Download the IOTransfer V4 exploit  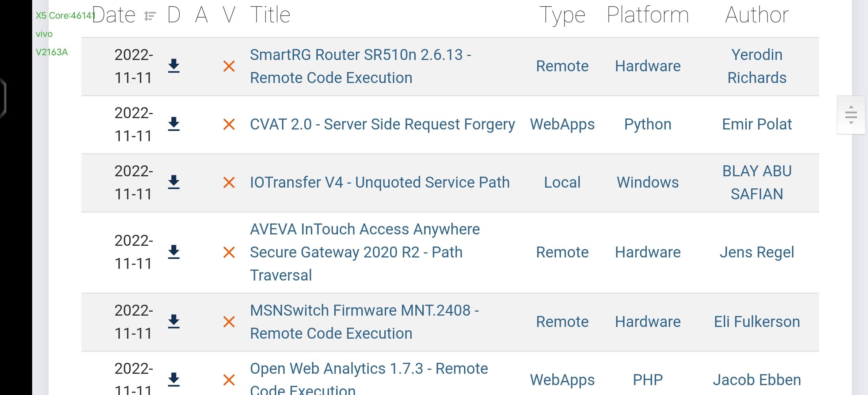pyautogui.click(x=174, y=183)
